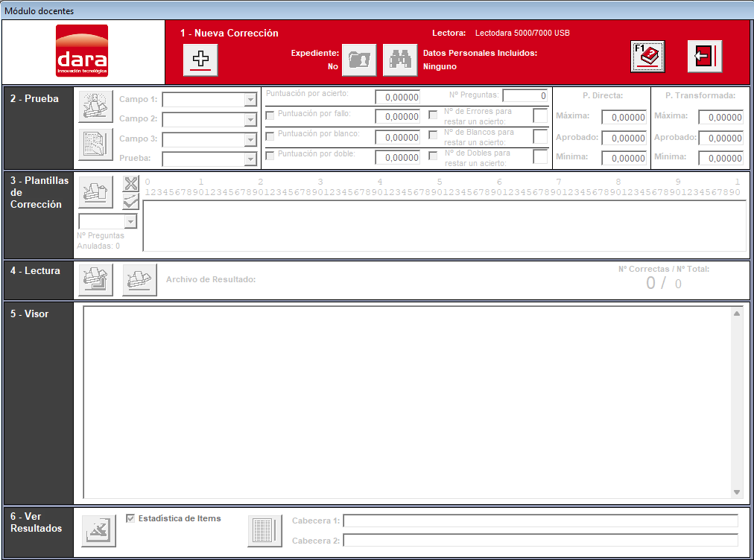This screenshot has width=754, height=560.
Task: Click the red exit door icon
Action: click(x=705, y=57)
